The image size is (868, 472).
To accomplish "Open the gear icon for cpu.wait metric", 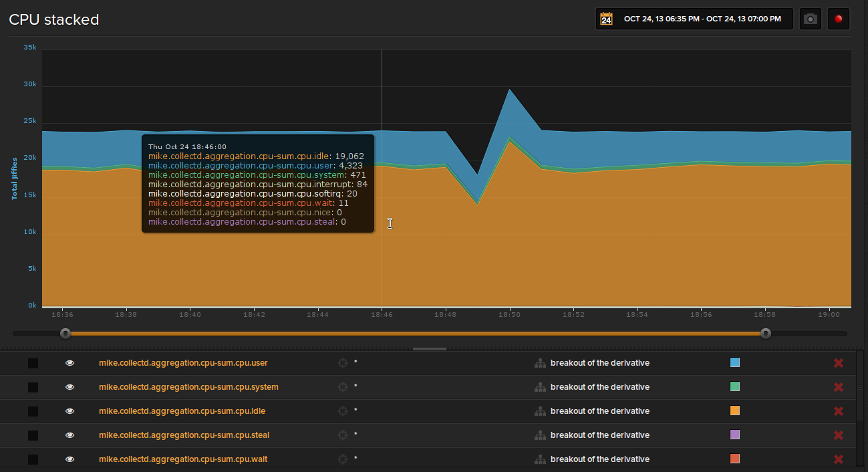I will pyautogui.click(x=342, y=459).
